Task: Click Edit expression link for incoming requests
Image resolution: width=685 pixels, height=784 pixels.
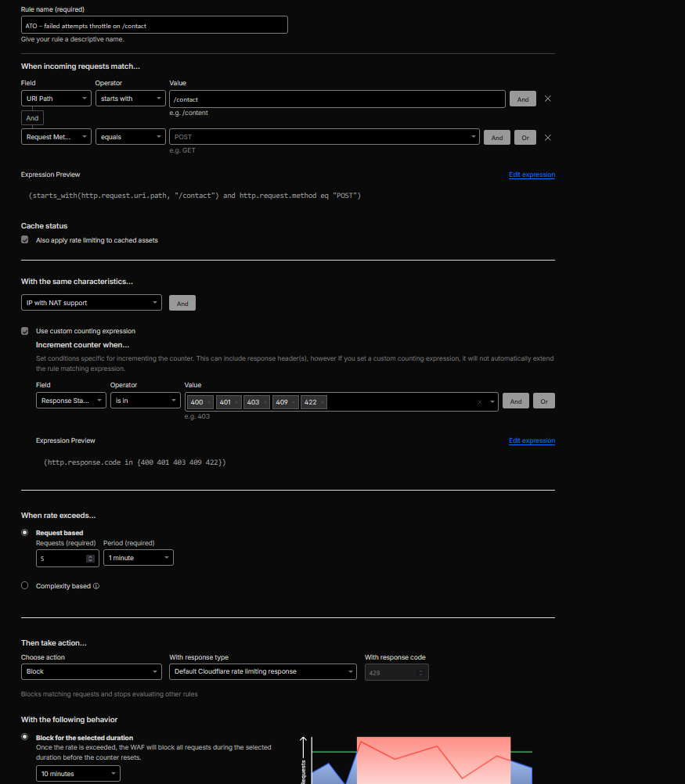Action: point(532,174)
